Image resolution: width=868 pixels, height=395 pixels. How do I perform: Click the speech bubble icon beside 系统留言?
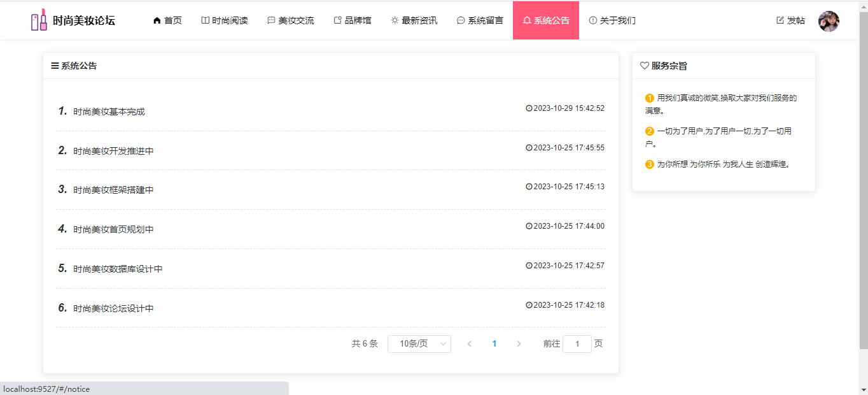coord(461,20)
